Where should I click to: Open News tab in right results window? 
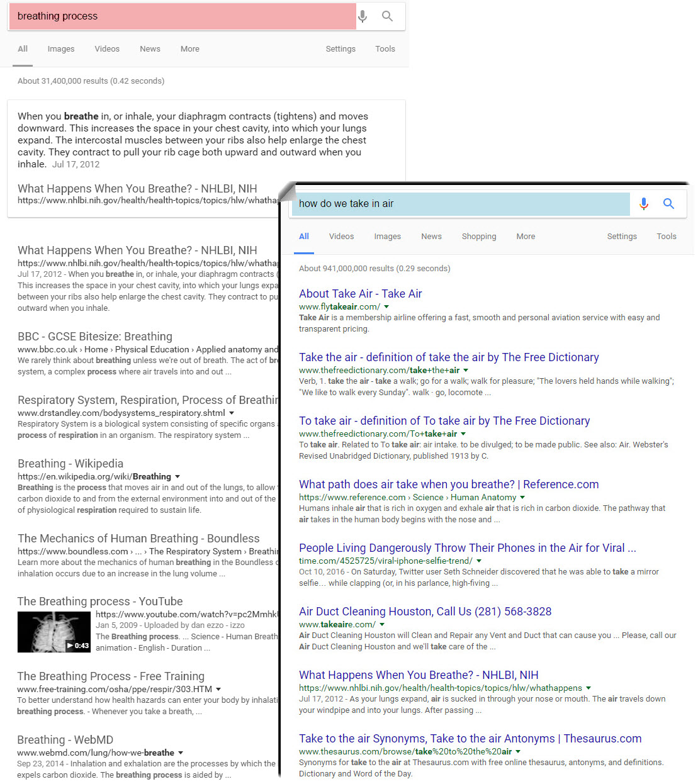[x=431, y=237]
